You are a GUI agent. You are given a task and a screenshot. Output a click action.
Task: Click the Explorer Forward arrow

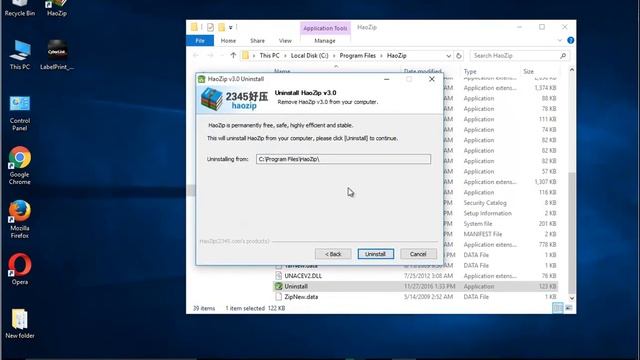coord(211,55)
